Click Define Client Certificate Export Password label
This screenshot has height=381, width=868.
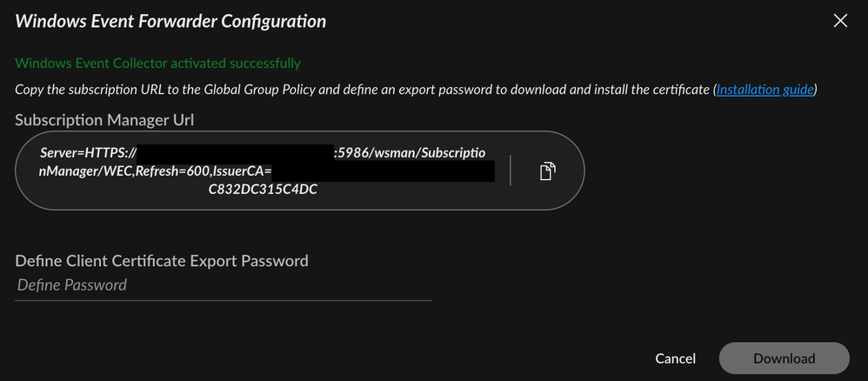pyautogui.click(x=162, y=260)
